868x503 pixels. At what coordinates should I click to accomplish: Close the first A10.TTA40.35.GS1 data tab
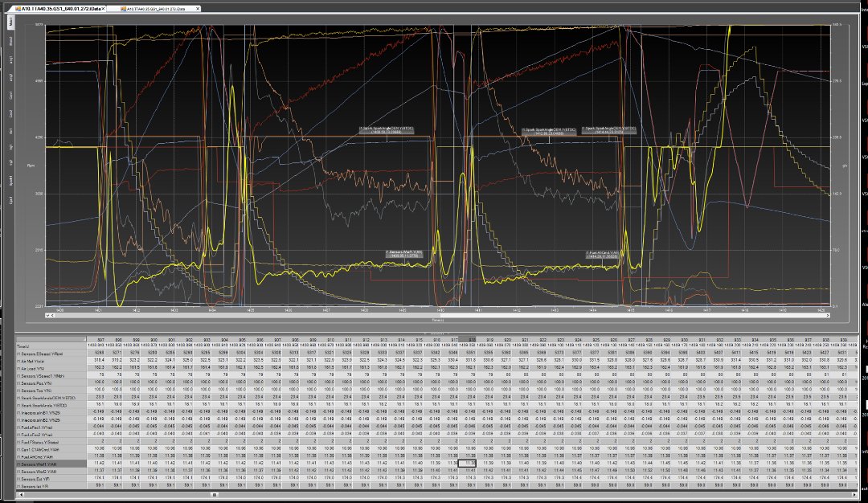click(x=104, y=9)
